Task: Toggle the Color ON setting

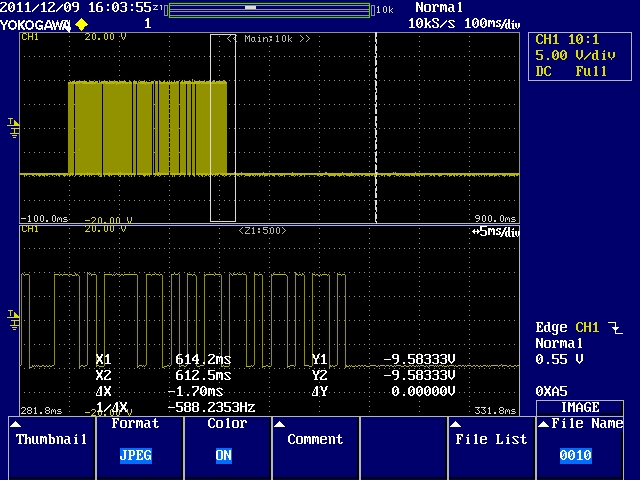Action: point(227,448)
